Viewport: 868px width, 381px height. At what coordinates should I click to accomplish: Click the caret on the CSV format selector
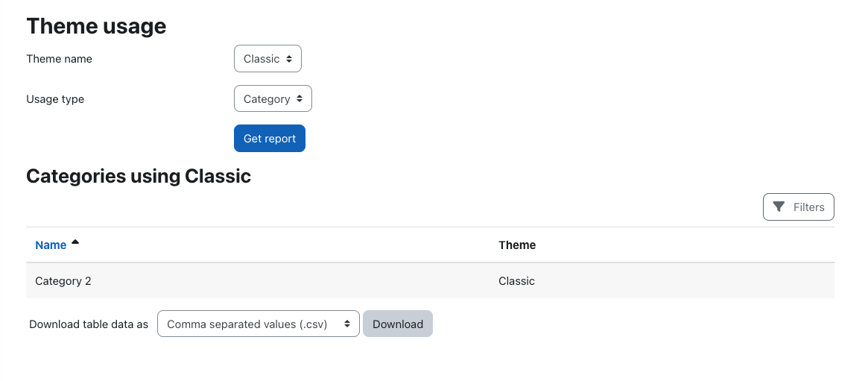click(x=347, y=324)
